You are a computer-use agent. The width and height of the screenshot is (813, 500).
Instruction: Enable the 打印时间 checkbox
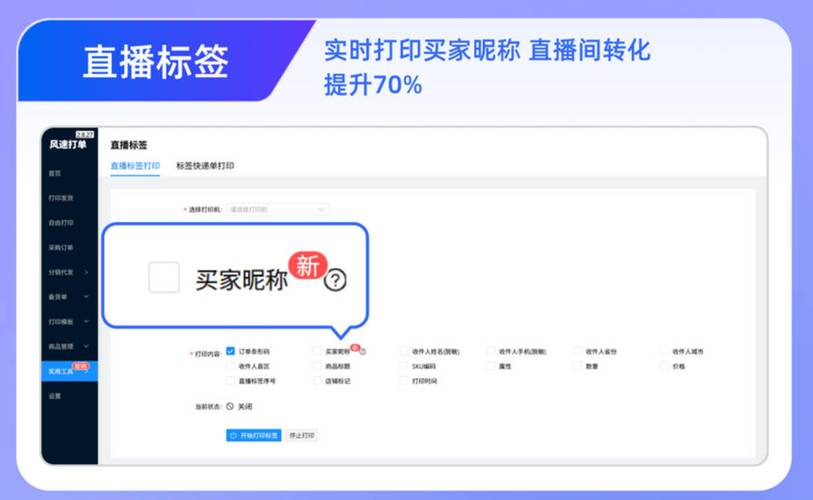coord(404,381)
